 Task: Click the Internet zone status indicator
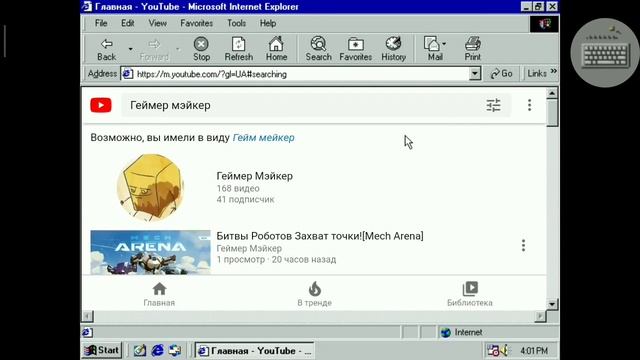(462, 332)
